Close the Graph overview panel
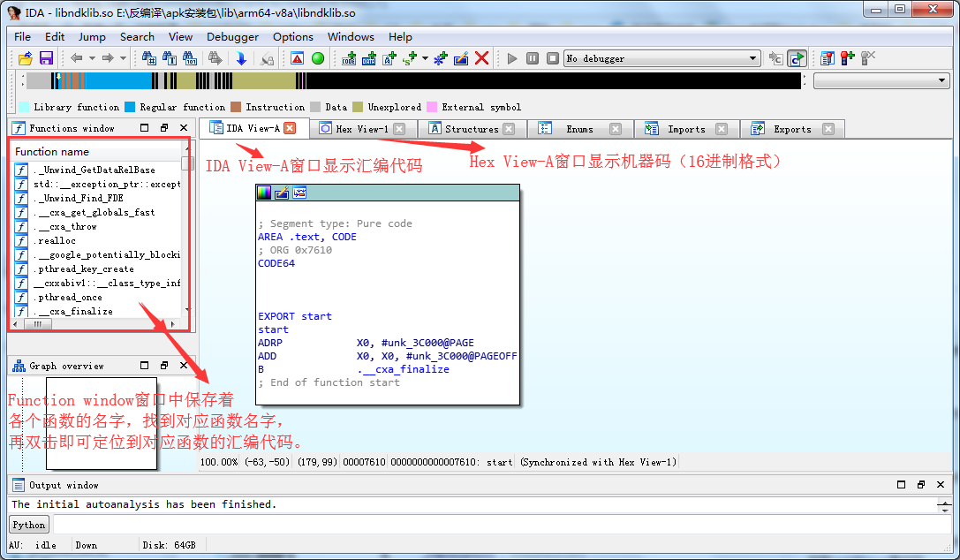 point(184,366)
